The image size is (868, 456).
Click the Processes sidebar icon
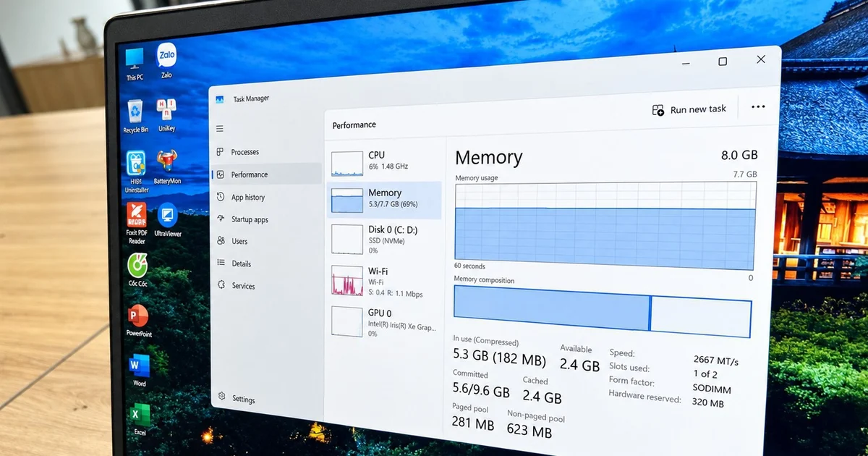tap(221, 151)
